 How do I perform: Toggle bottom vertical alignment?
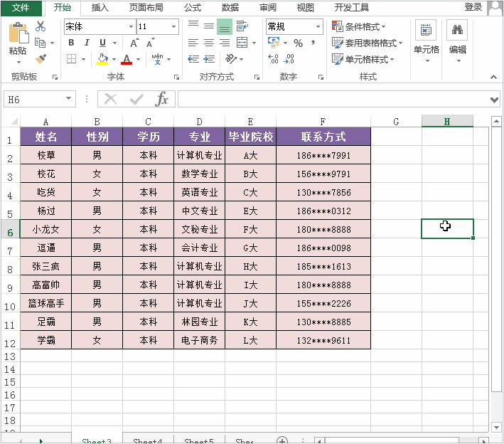[x=225, y=26]
